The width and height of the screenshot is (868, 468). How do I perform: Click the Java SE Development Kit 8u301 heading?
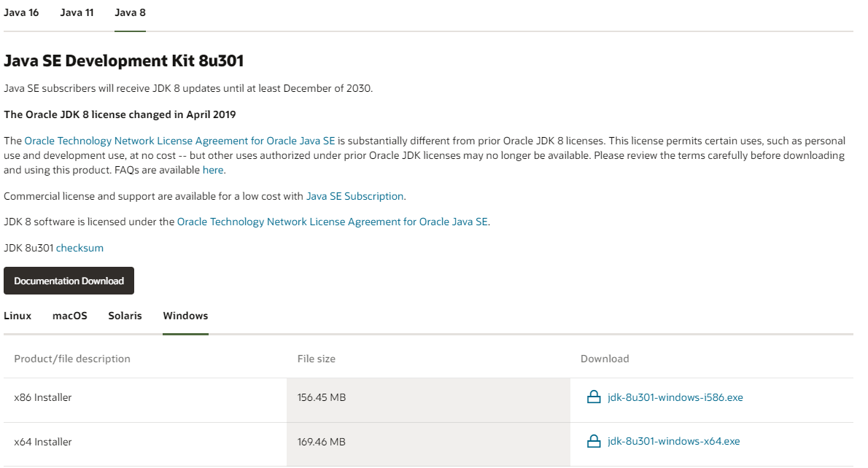[124, 61]
